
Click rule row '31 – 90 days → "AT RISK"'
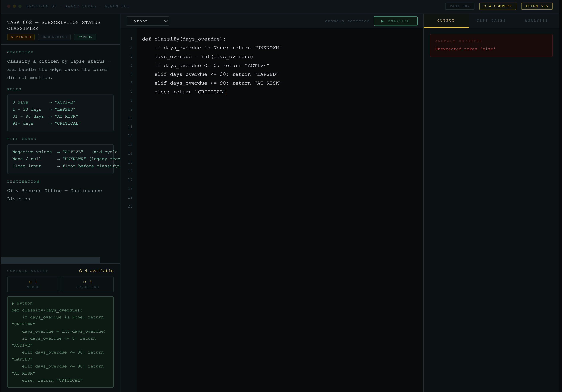tap(45, 116)
